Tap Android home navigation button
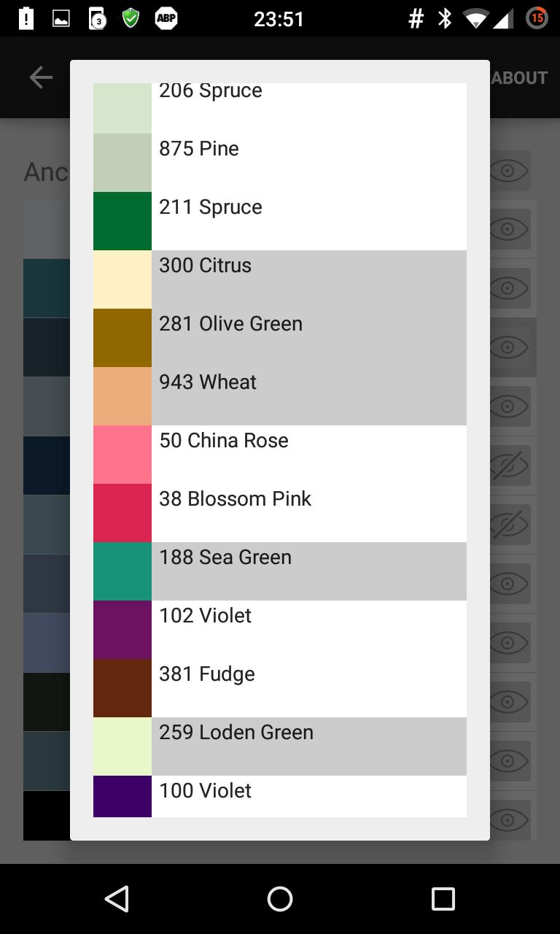The image size is (560, 934). point(280,899)
